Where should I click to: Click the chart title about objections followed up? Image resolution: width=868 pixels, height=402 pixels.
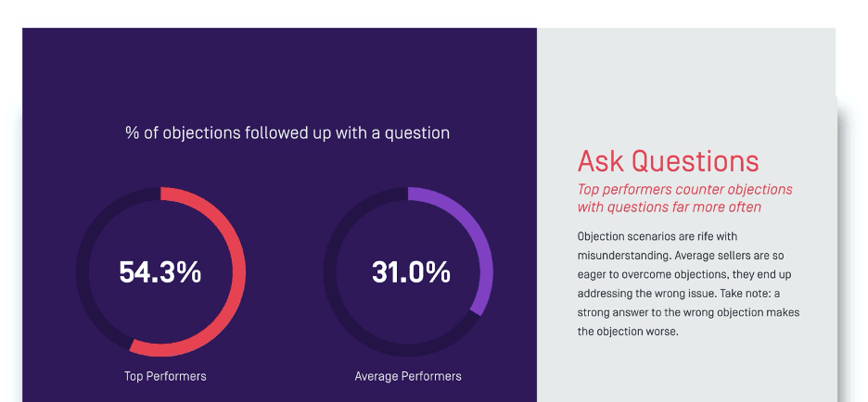[287, 132]
